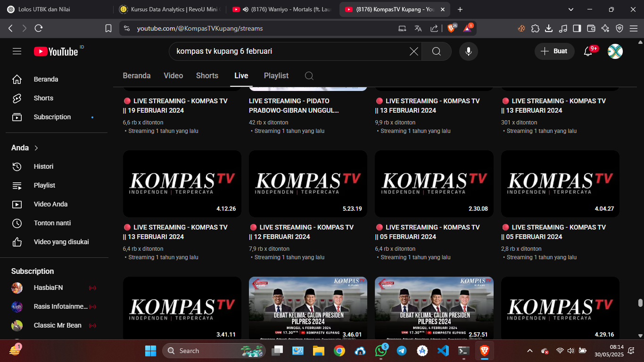Open thumbnail of 4.12.26 live stream
The width and height of the screenshot is (644, 362).
pyautogui.click(x=182, y=184)
